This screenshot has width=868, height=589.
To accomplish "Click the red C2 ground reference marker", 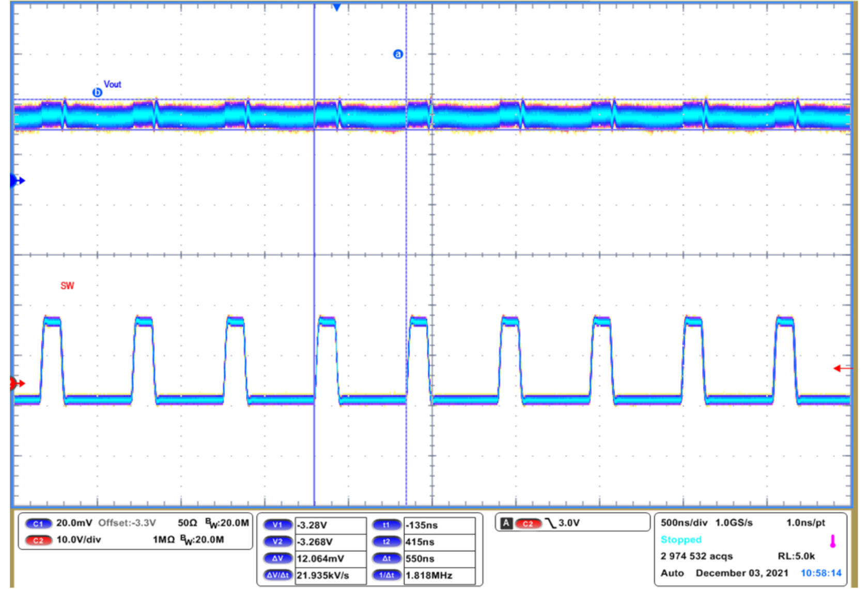I will click(17, 383).
